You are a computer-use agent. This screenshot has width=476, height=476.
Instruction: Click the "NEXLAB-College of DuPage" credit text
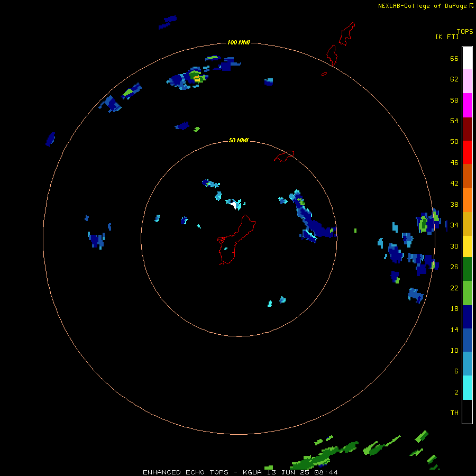[422, 6]
